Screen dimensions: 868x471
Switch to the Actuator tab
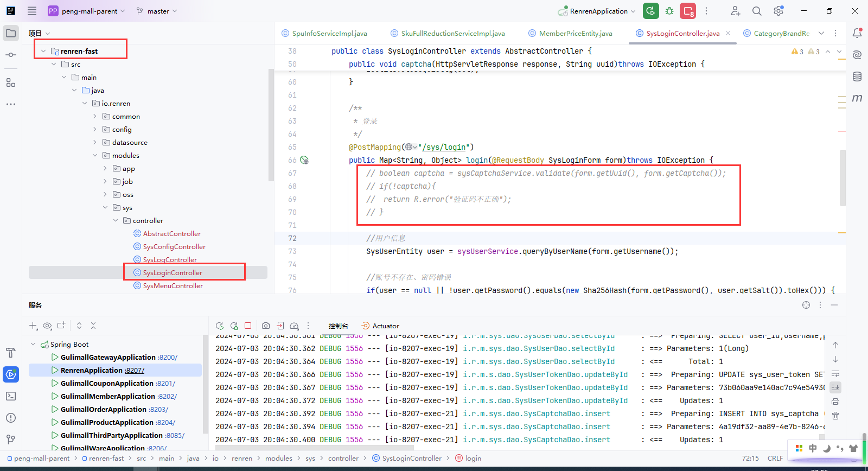pyautogui.click(x=380, y=326)
